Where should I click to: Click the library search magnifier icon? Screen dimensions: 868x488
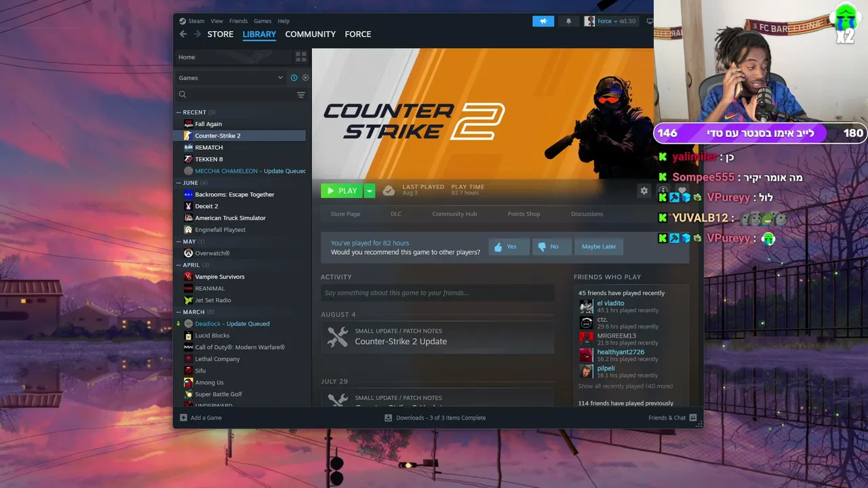pyautogui.click(x=182, y=95)
